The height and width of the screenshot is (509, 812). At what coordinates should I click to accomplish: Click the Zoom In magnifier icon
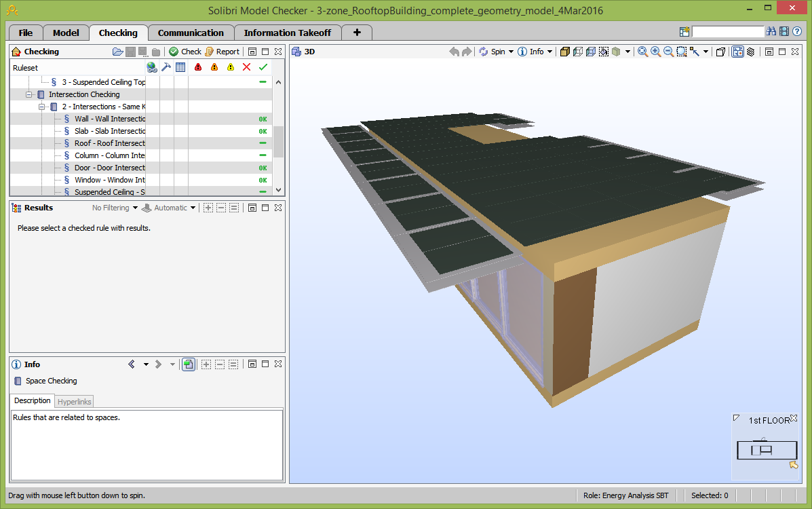[x=655, y=52]
